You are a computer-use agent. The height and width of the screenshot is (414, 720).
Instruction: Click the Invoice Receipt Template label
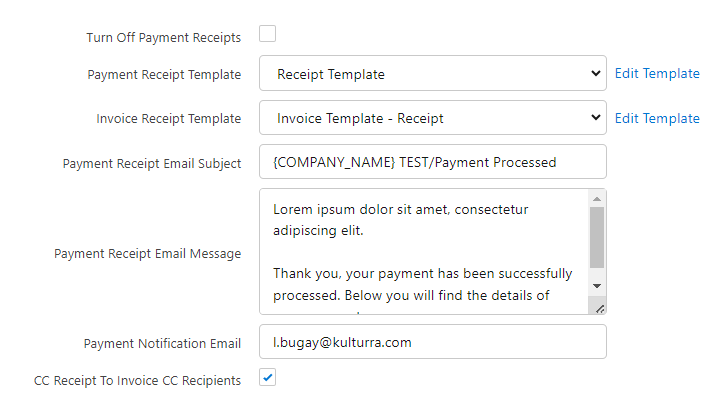[168, 119]
